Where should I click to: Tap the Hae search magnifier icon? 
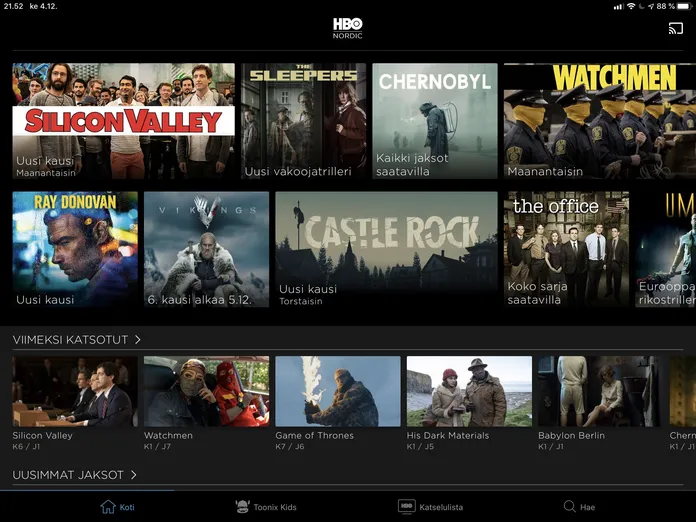point(569,507)
